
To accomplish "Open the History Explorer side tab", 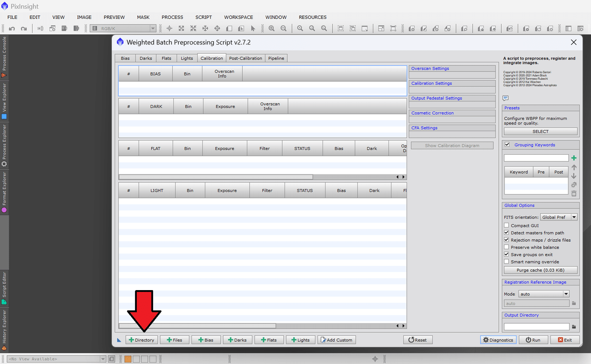I will click(x=4, y=330).
